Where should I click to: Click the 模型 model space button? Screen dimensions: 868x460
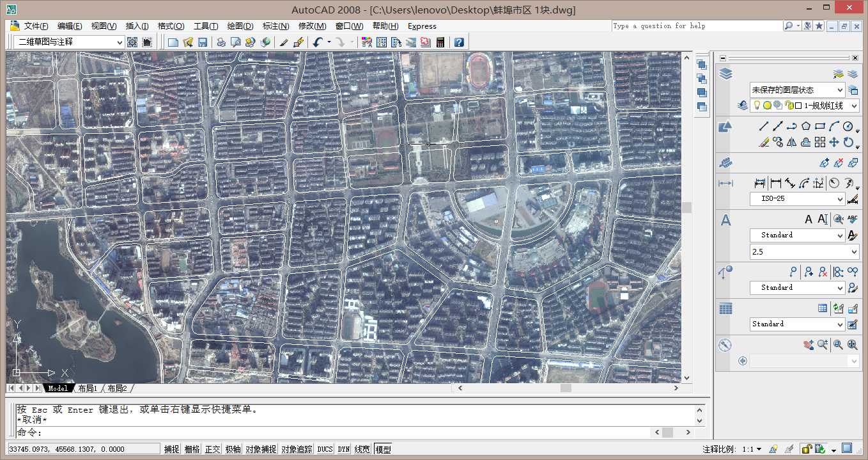tap(383, 449)
